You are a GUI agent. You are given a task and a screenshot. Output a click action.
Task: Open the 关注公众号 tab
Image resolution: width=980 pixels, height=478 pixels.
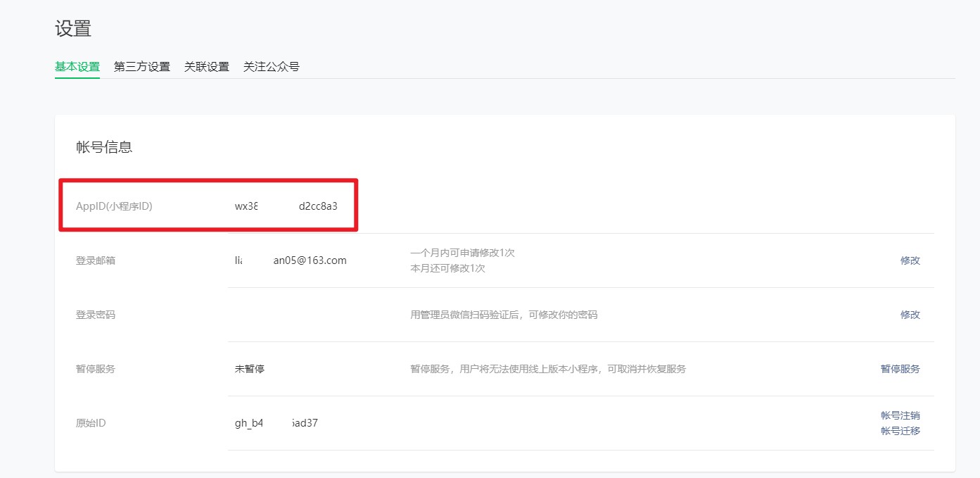click(272, 67)
